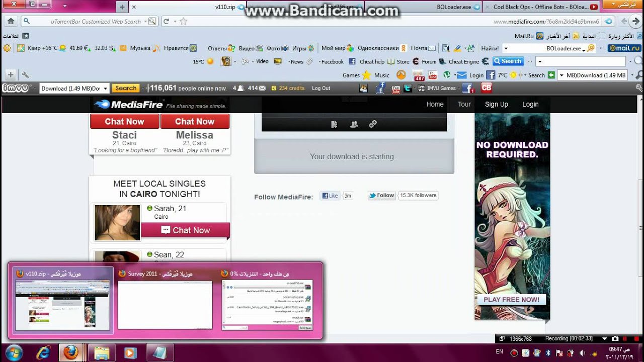This screenshot has height=362, width=644.
Task: Open the Games star icon in toolbar
Action: pyautogui.click(x=366, y=75)
